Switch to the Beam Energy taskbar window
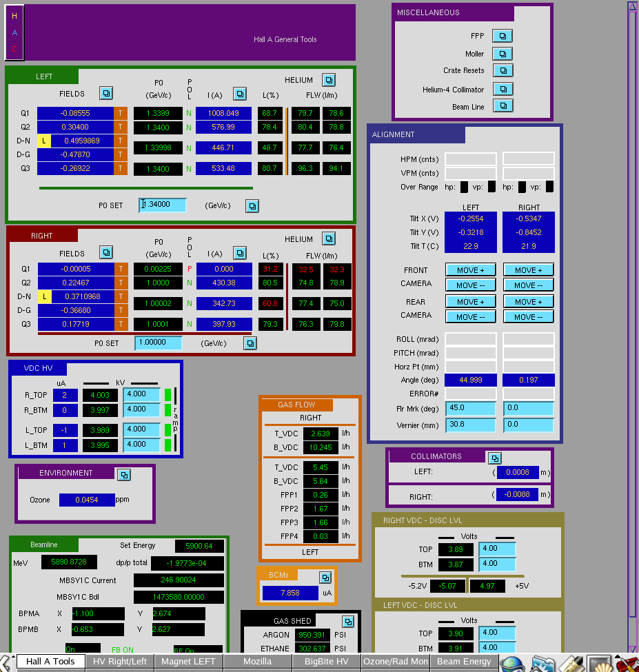The image size is (639, 672). click(x=464, y=662)
